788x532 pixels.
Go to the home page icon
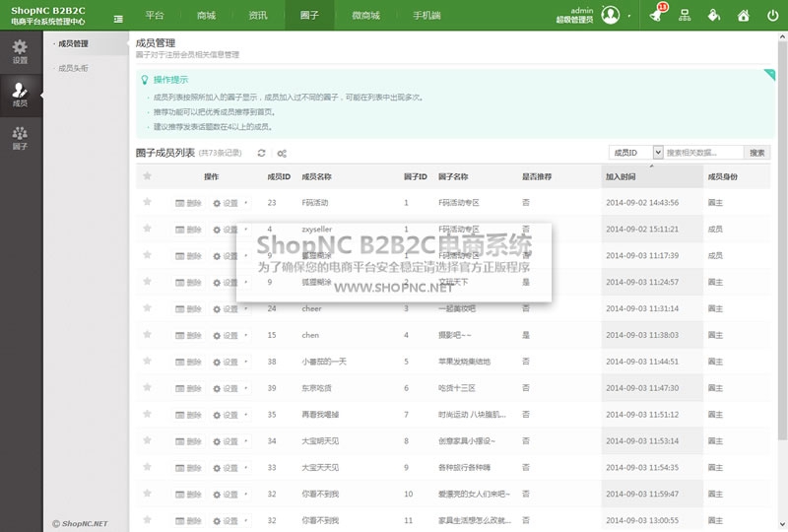point(744,16)
